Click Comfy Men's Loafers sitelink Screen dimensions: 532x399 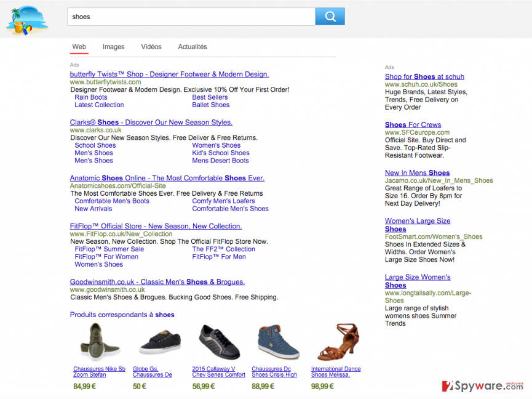point(223,201)
